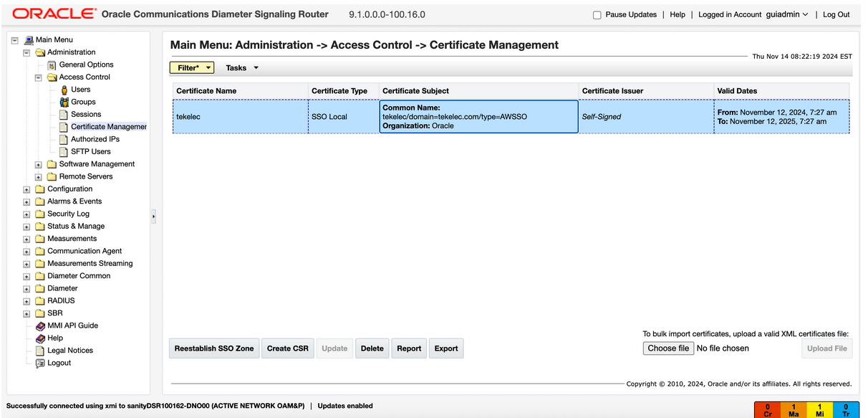Screen dimensions: 868x418
Task: Click the Status & Manage folder icon
Action: 40,227
